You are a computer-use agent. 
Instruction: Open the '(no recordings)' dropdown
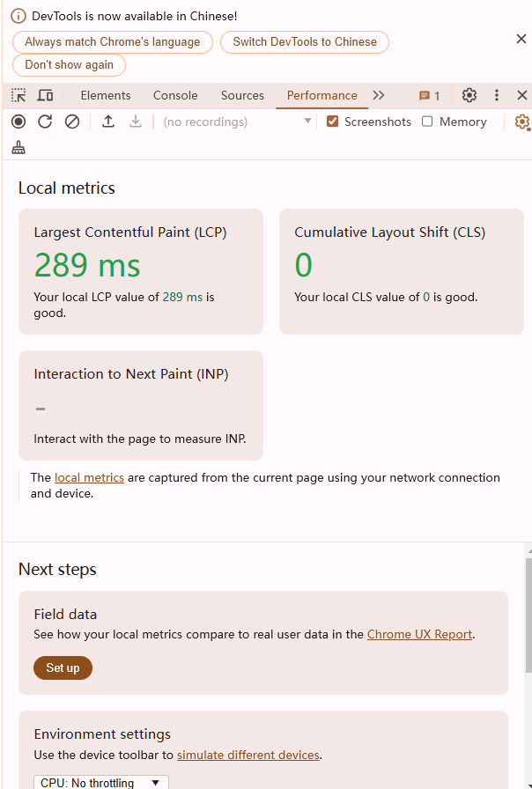(x=237, y=122)
